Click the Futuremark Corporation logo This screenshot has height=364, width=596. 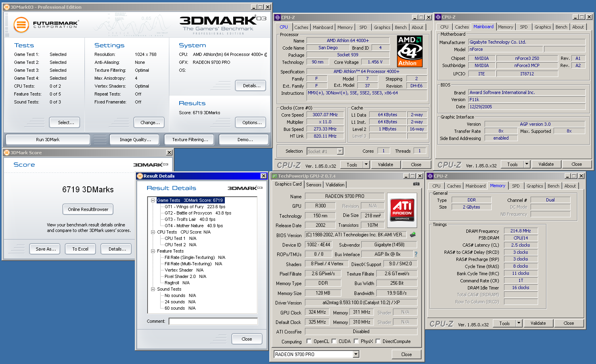coord(46,25)
